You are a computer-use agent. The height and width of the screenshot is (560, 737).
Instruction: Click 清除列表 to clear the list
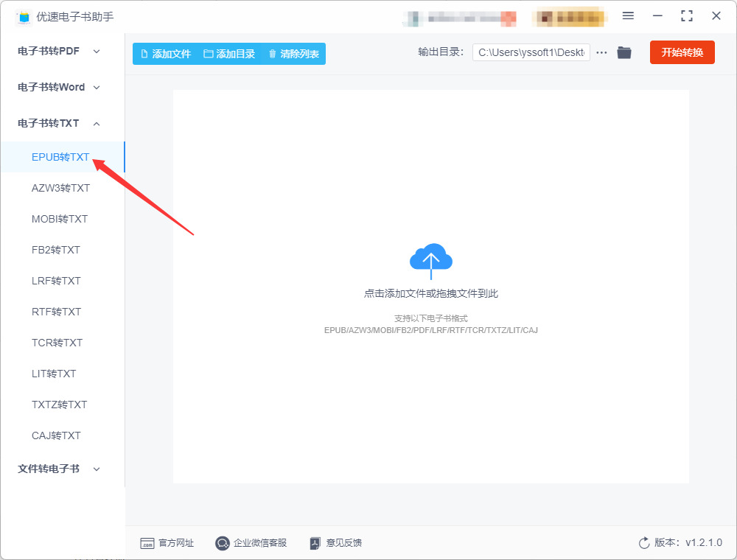click(x=294, y=54)
